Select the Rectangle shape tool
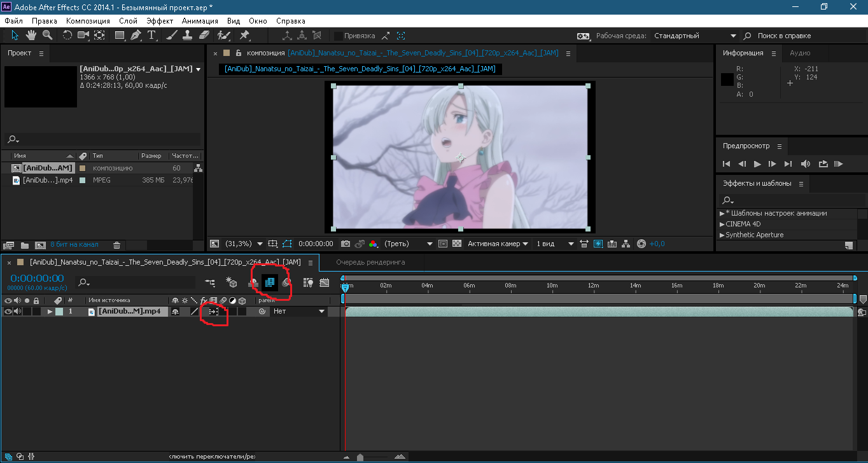This screenshot has width=868, height=463. coord(120,36)
